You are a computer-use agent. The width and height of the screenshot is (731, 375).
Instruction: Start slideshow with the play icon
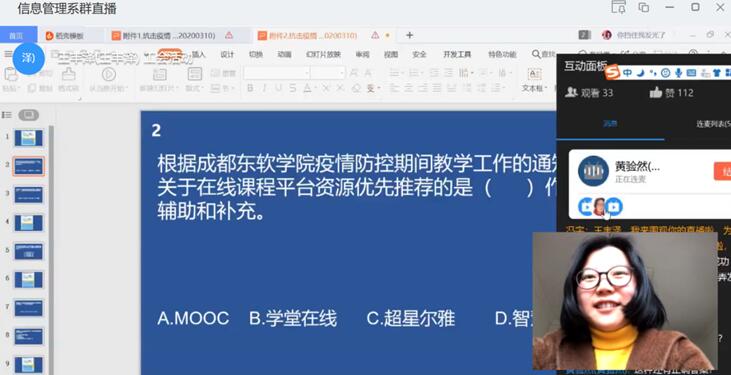point(109,74)
